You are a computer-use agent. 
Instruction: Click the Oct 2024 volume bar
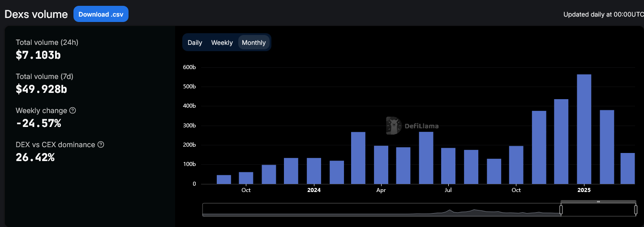516,165
